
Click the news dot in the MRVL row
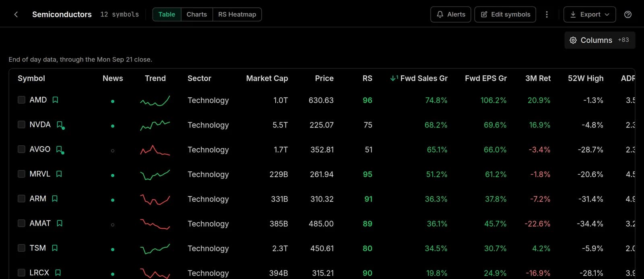(x=113, y=176)
